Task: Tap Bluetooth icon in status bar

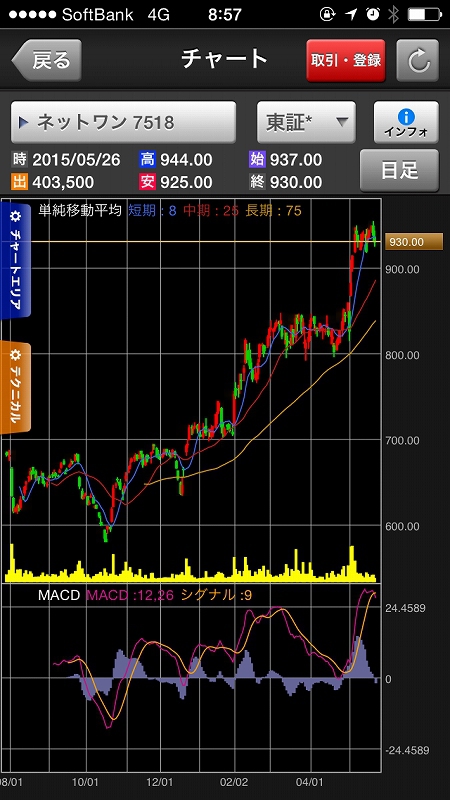Action: pyautogui.click(x=393, y=15)
